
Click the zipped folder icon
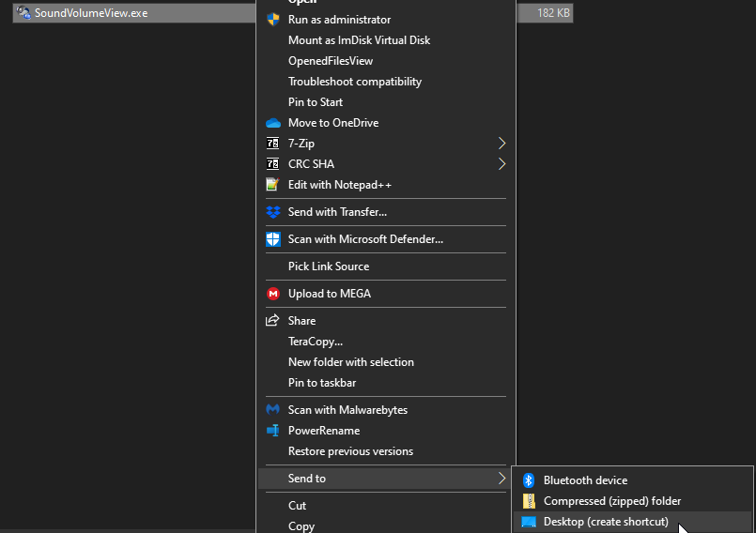[x=529, y=501]
